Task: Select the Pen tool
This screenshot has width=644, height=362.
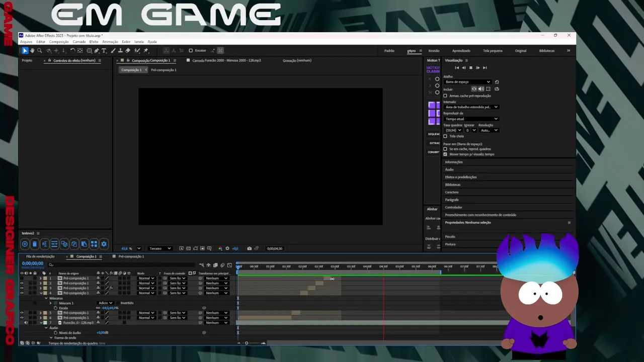Action: coord(97,50)
